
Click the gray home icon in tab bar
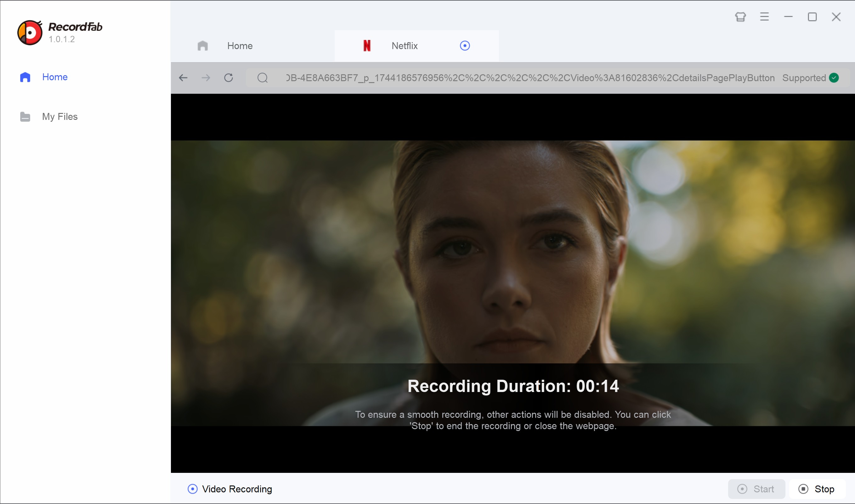[x=202, y=46]
